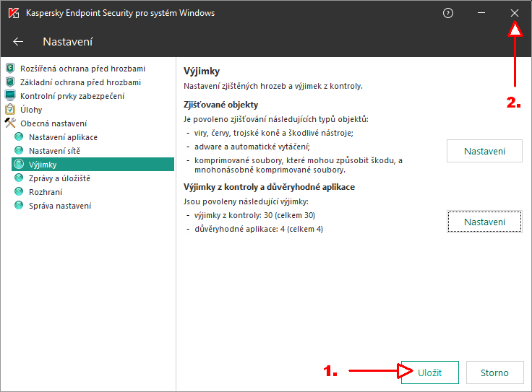The height and width of the screenshot is (392, 532).
Task: Click the 'důvěryhodné aplikace: 4 (celkem 4)' line
Action: click(259, 230)
